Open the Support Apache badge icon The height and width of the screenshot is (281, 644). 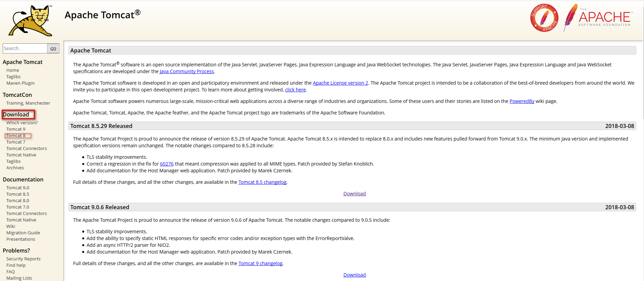coord(544,18)
